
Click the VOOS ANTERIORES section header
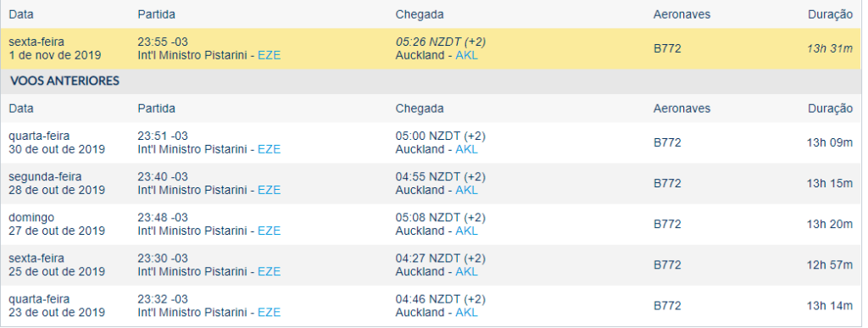point(64,81)
